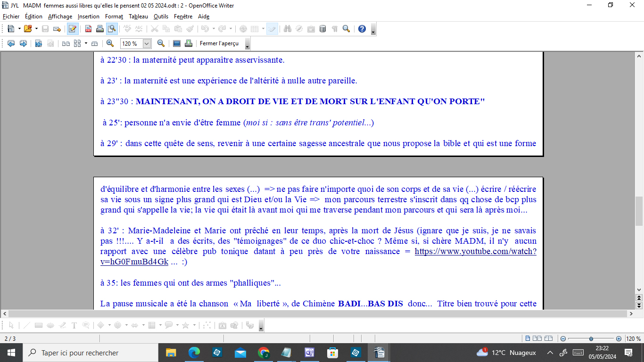
Task: Open the YouTube link in the document
Action: 476,251
